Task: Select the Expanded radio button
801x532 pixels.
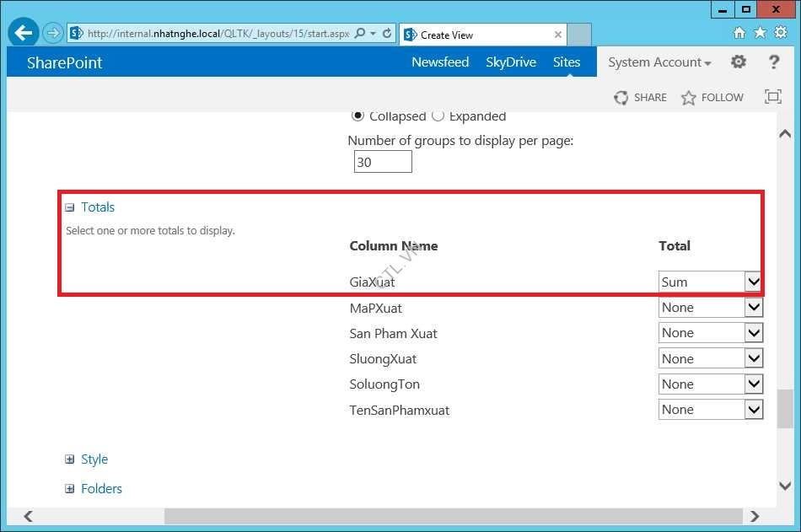Action: (x=438, y=116)
